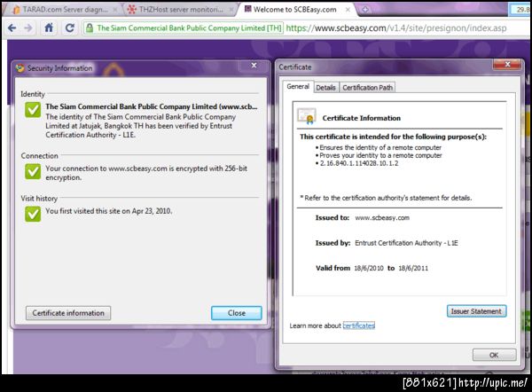Go back with the browser back arrow

pyautogui.click(x=12, y=27)
